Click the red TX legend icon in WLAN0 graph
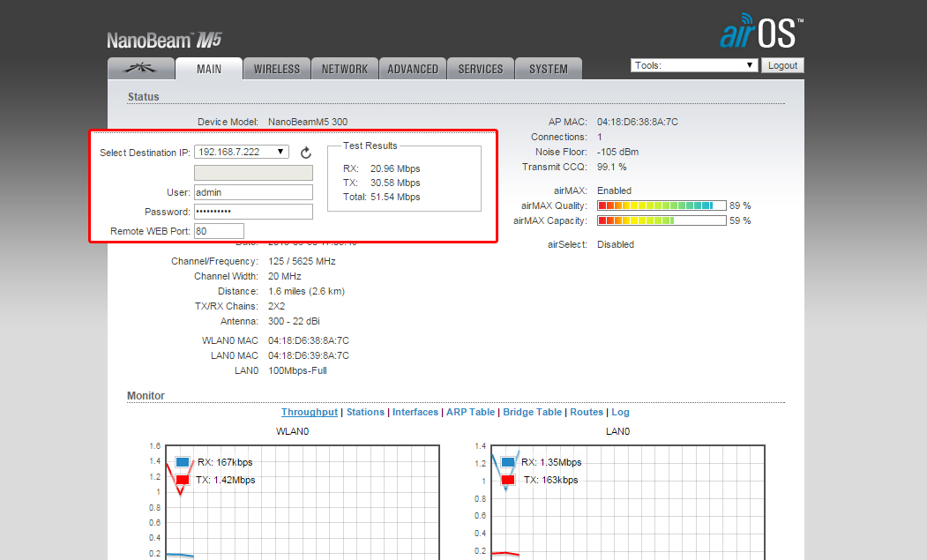Image resolution: width=927 pixels, height=560 pixels. pos(183,480)
